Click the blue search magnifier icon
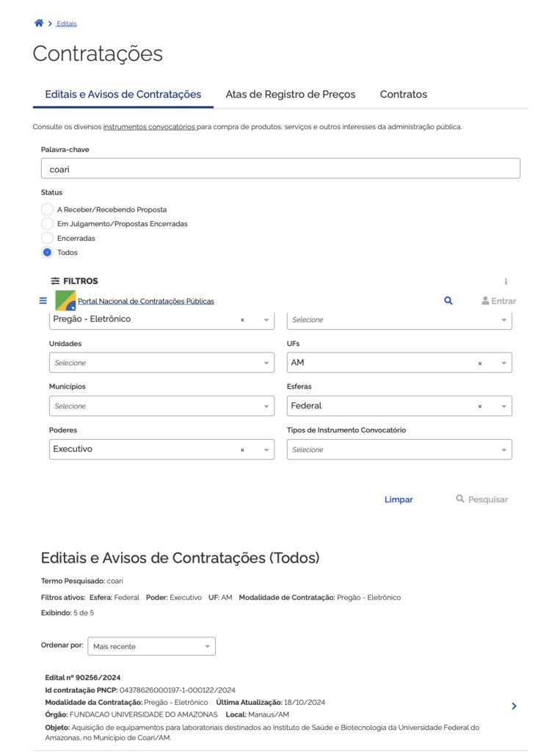Image resolution: width=560 pixels, height=752 pixels. pyautogui.click(x=448, y=301)
